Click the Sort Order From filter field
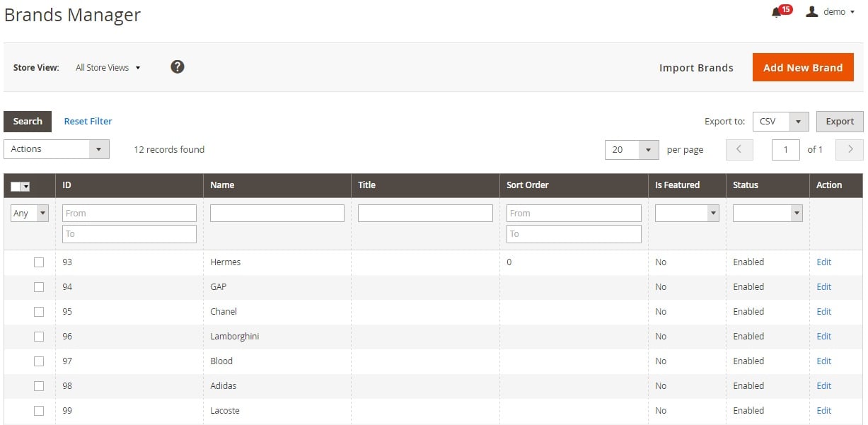The width and height of the screenshot is (868, 425). tap(574, 213)
